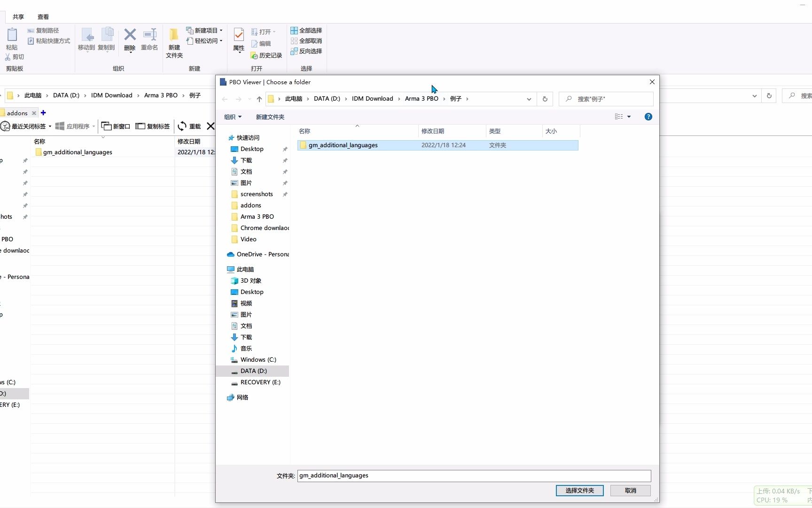
Task: Click Cut (剪切) in the ribbon
Action: [15, 57]
